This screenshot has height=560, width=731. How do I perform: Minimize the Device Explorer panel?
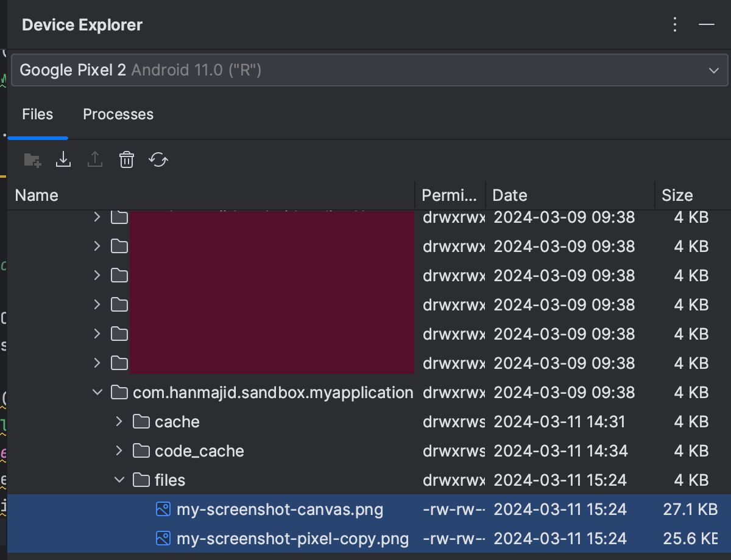pos(706,24)
